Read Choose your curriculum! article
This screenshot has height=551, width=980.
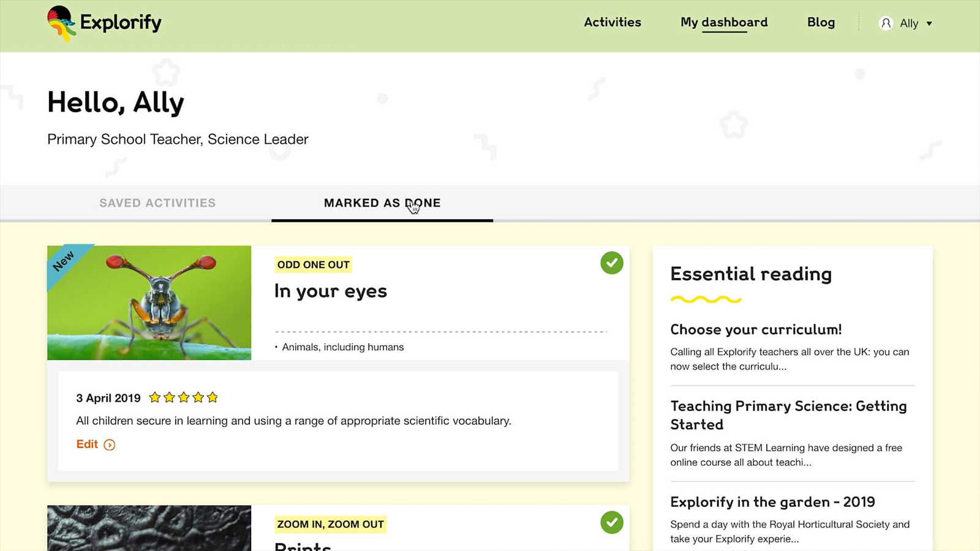[756, 329]
